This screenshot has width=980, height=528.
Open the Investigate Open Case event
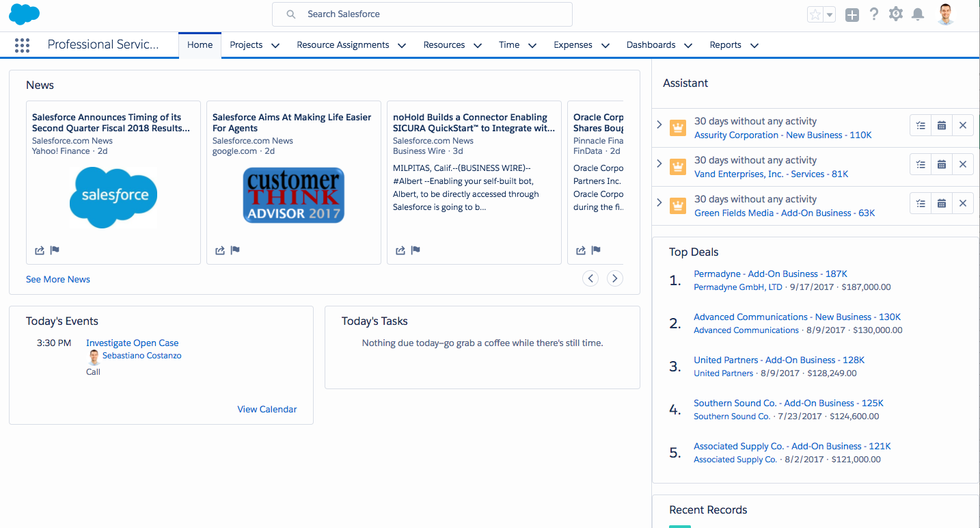(133, 343)
